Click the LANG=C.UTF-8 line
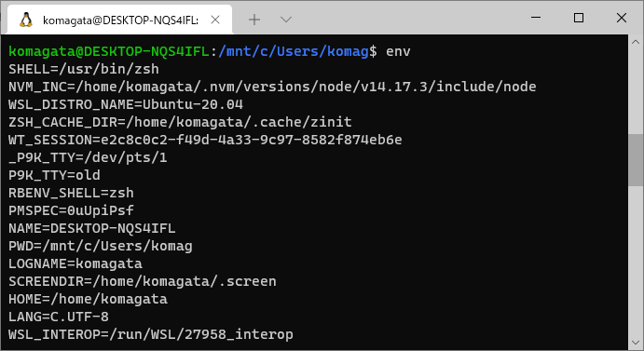The image size is (644, 351). pos(59,317)
